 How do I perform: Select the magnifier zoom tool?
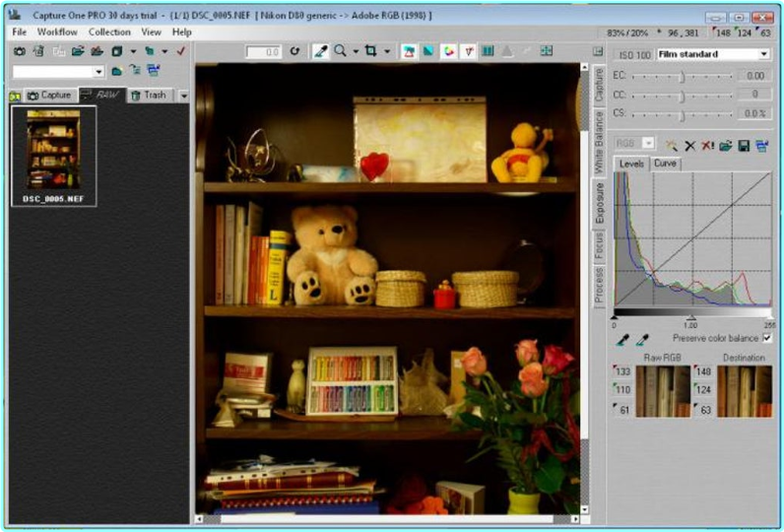(x=341, y=51)
